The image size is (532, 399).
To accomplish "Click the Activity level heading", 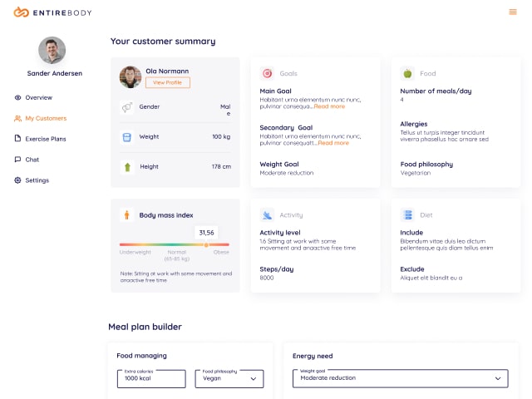I will point(280,233).
